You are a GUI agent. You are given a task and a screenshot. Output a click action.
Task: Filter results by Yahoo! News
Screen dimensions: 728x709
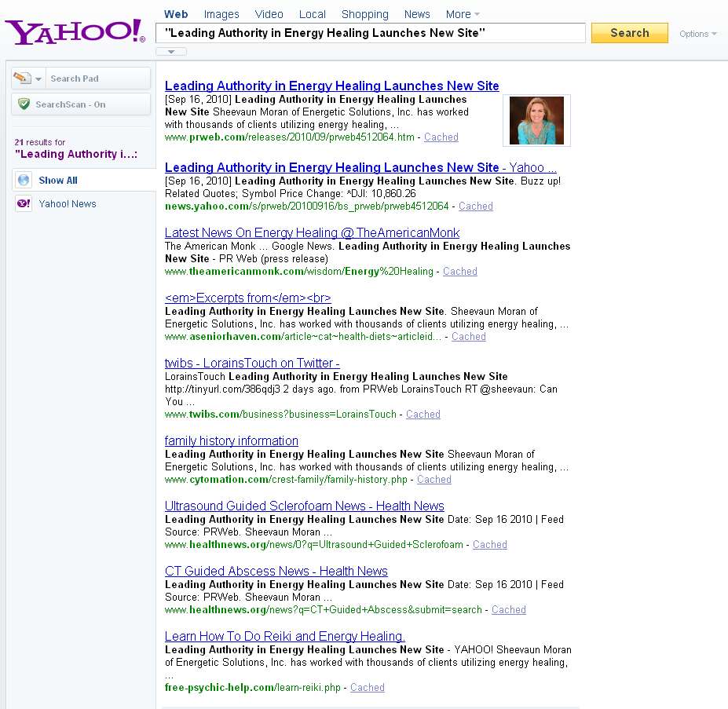click(x=68, y=204)
